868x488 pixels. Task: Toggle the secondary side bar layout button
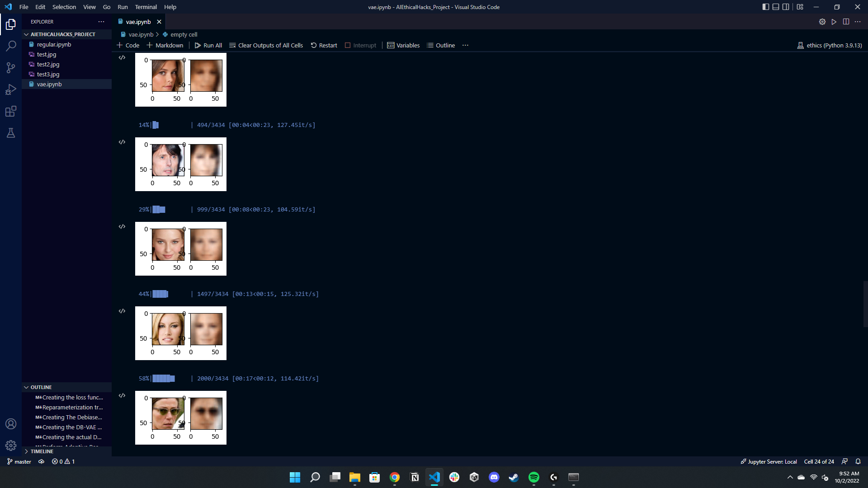786,7
